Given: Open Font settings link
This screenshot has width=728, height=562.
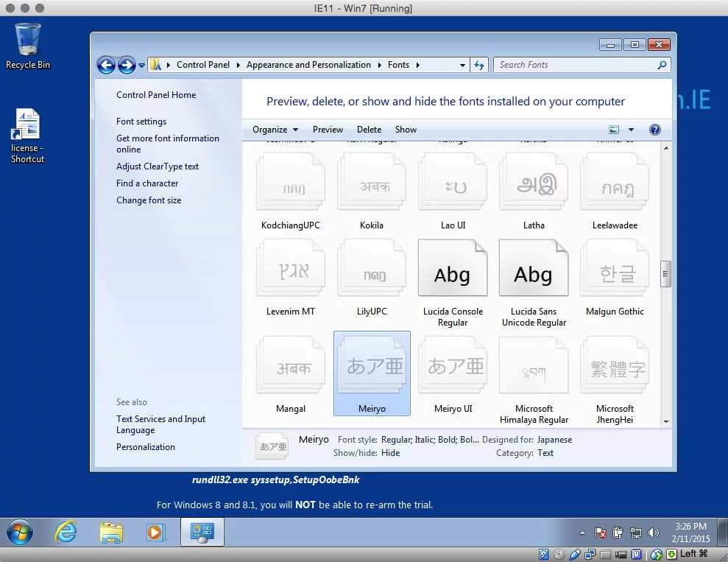Looking at the screenshot, I should 141,122.
